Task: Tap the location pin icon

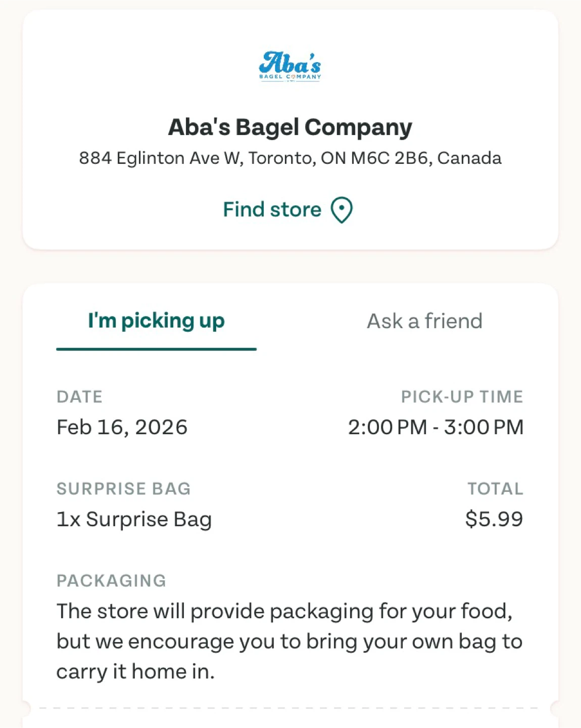Action: (342, 210)
